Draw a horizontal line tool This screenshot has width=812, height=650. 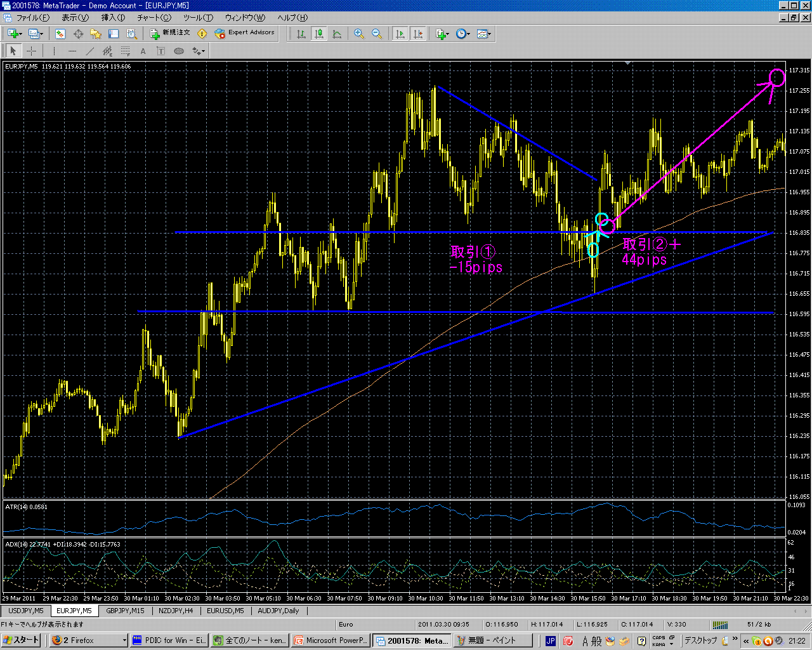72,51
